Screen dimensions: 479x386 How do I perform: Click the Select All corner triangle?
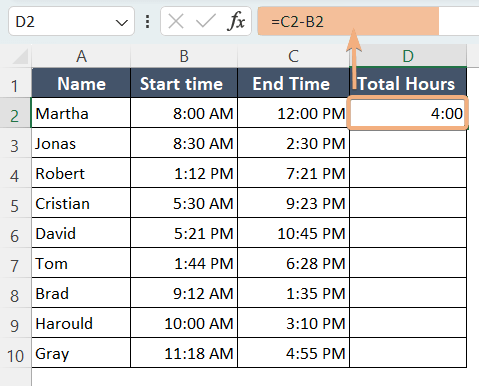coord(20,56)
